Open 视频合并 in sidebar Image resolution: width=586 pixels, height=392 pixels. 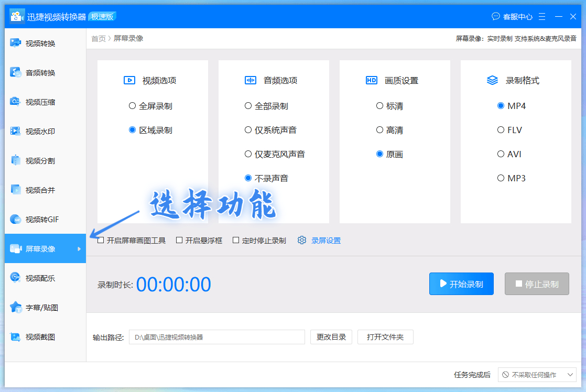45,190
